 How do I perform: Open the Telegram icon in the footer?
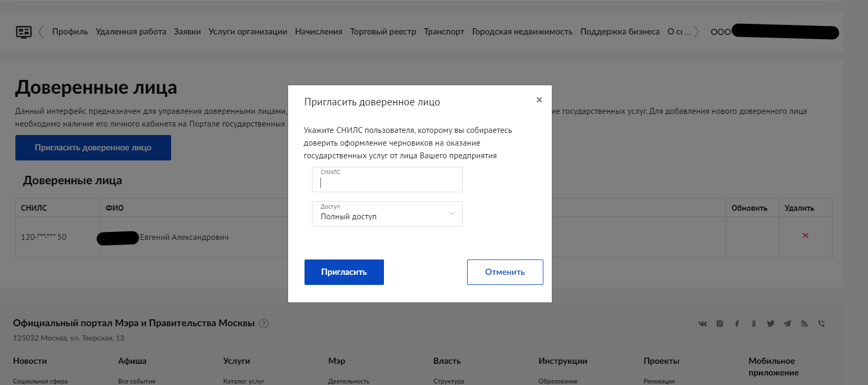(788, 324)
